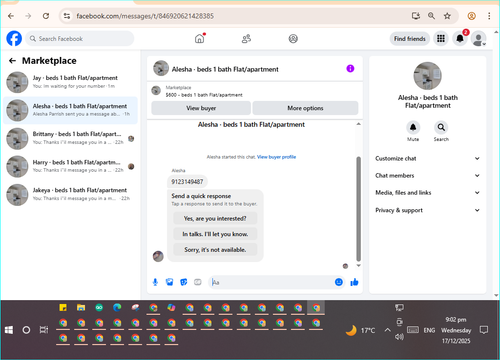This screenshot has width=500, height=360.
Task: Click the chat vertical scrollbar thumb
Action: pos(359,209)
